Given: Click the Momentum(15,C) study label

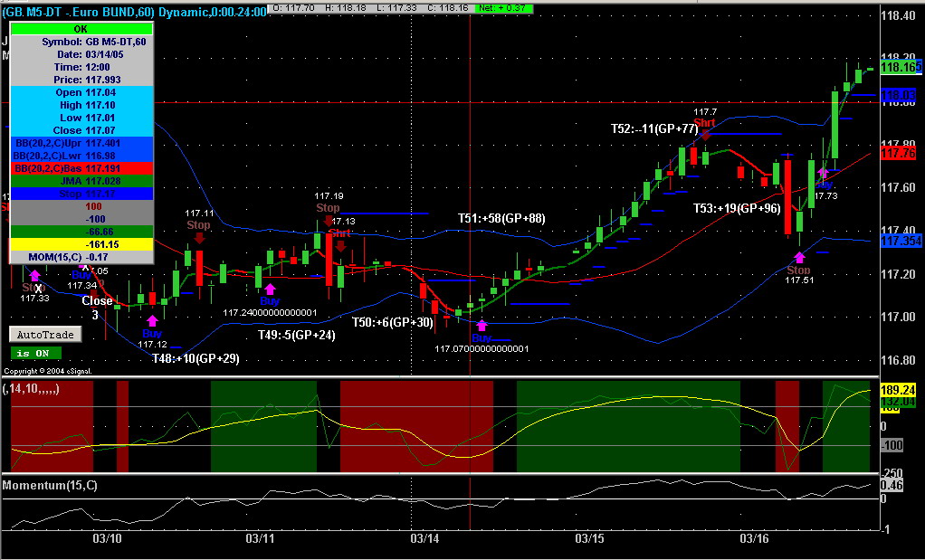Looking at the screenshot, I should [x=50, y=486].
